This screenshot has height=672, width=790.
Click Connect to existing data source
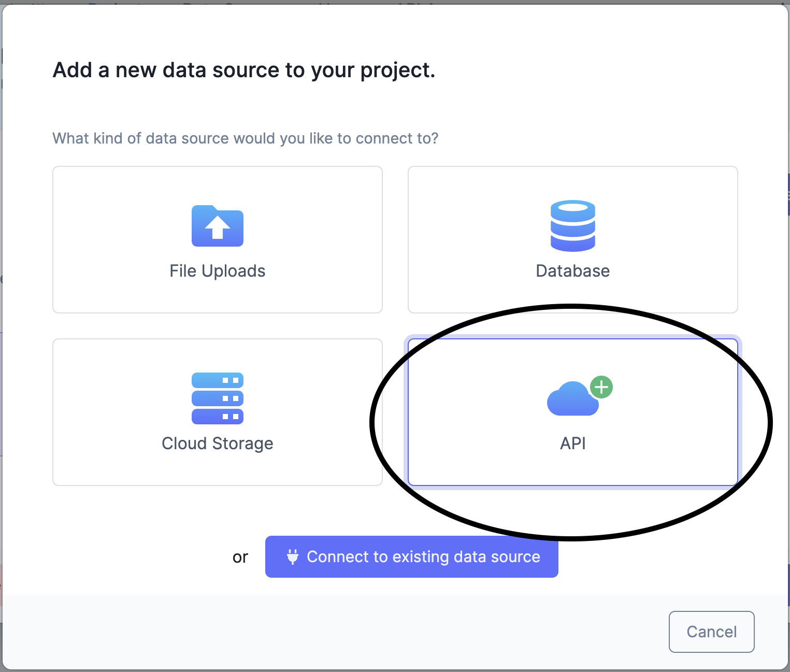point(411,556)
